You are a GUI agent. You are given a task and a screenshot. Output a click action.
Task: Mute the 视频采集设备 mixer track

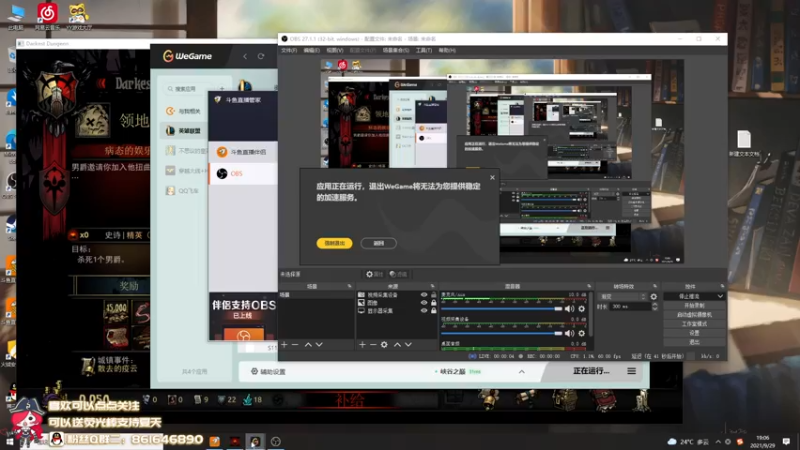tap(569, 333)
